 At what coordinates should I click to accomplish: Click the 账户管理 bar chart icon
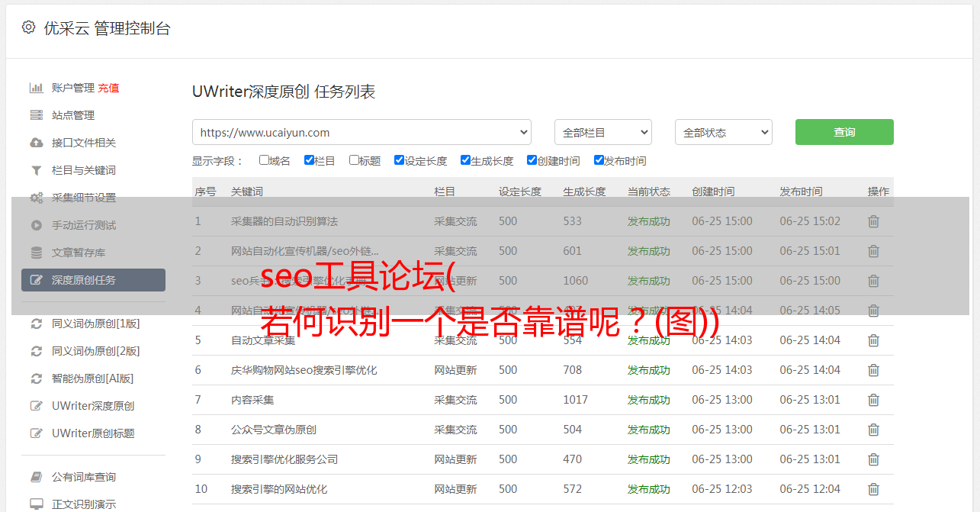[x=36, y=88]
